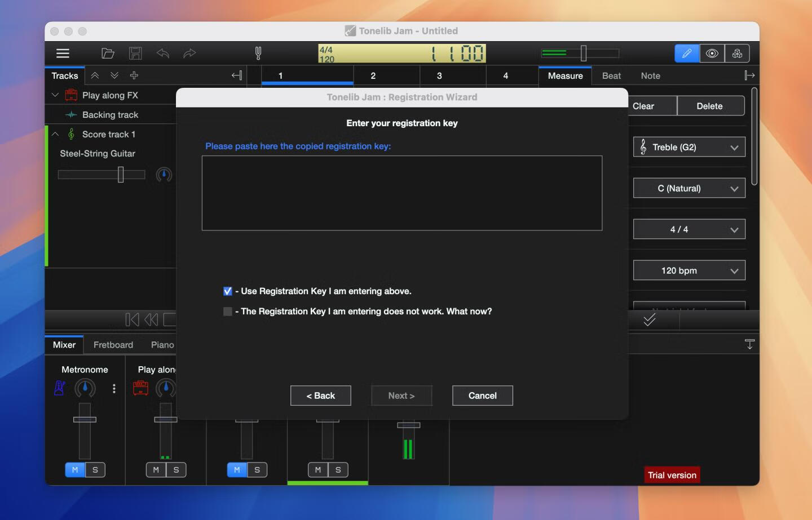Adjust the master volume slider in toolbar

584,54
